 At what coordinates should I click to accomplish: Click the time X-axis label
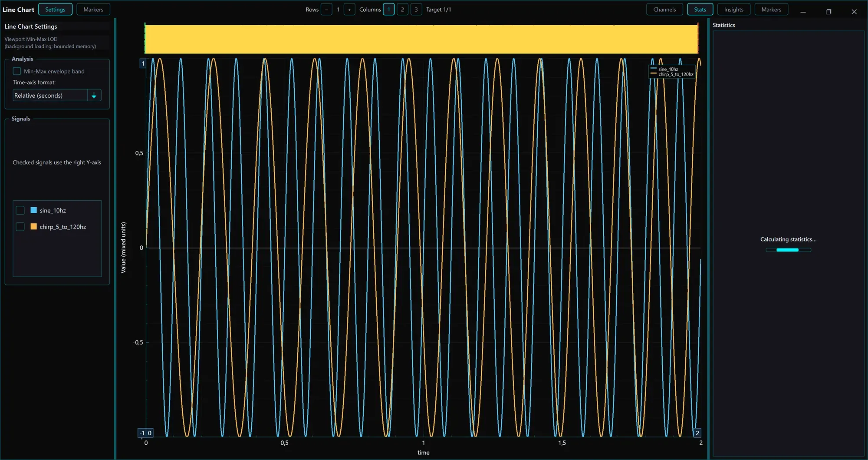pyautogui.click(x=424, y=453)
